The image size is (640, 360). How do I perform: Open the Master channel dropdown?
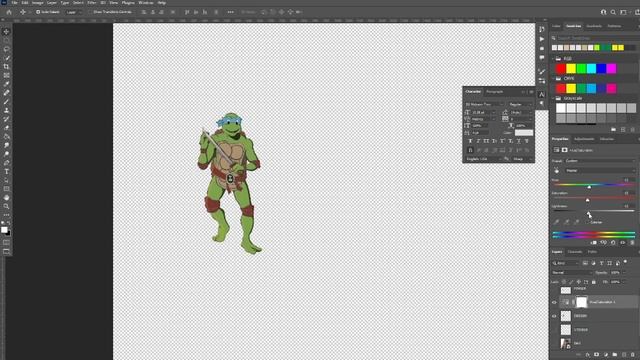600,171
